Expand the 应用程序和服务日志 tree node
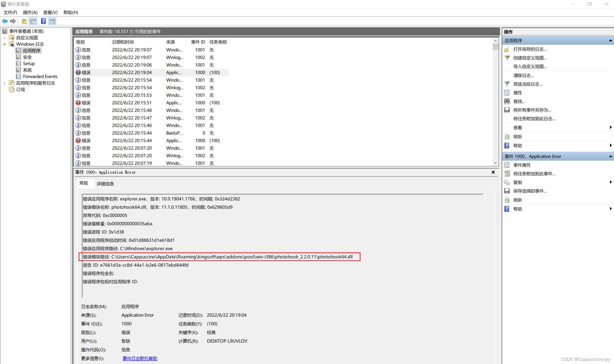 click(5, 83)
